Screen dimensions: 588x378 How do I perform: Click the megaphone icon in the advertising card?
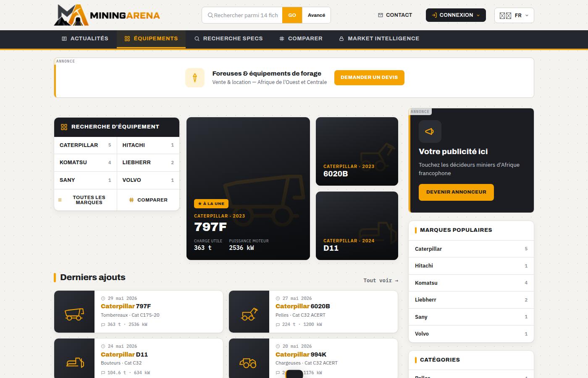coord(430,131)
